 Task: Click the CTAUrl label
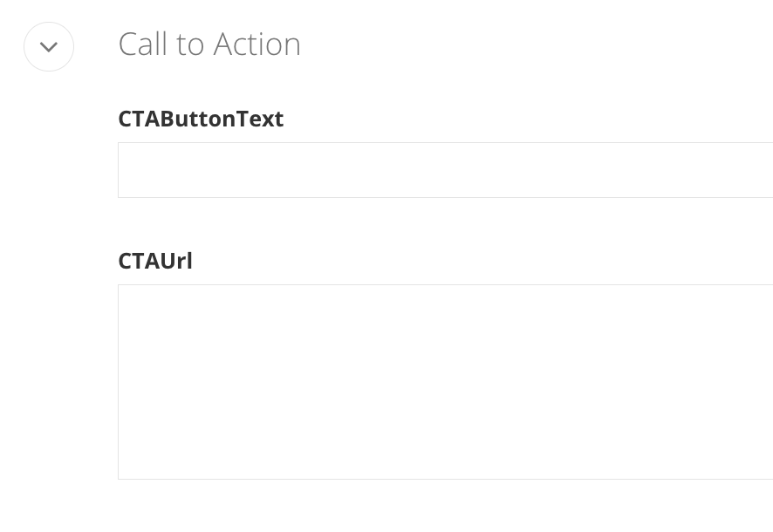(155, 261)
